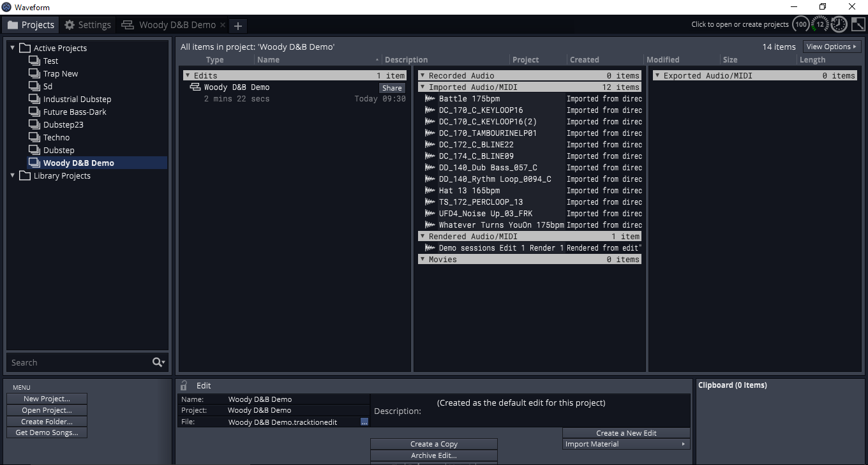
Task: Select the Dubstep project in tree
Action: point(59,150)
